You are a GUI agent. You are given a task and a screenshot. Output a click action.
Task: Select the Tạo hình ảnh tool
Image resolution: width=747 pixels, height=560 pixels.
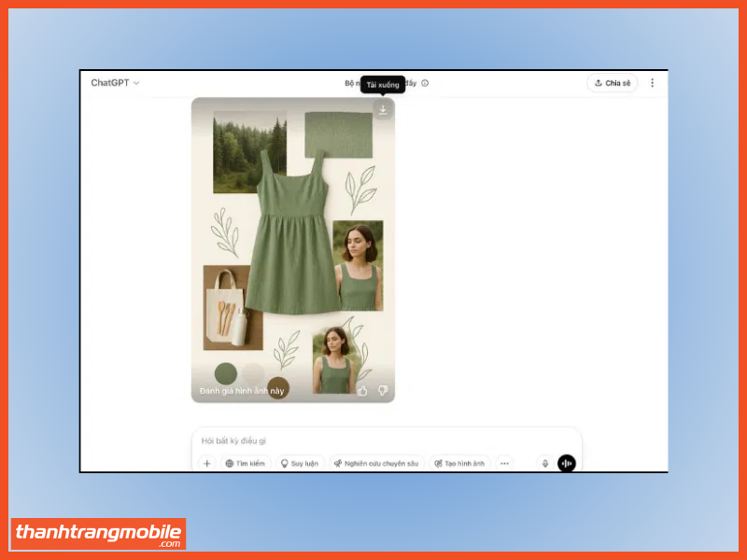(459, 463)
